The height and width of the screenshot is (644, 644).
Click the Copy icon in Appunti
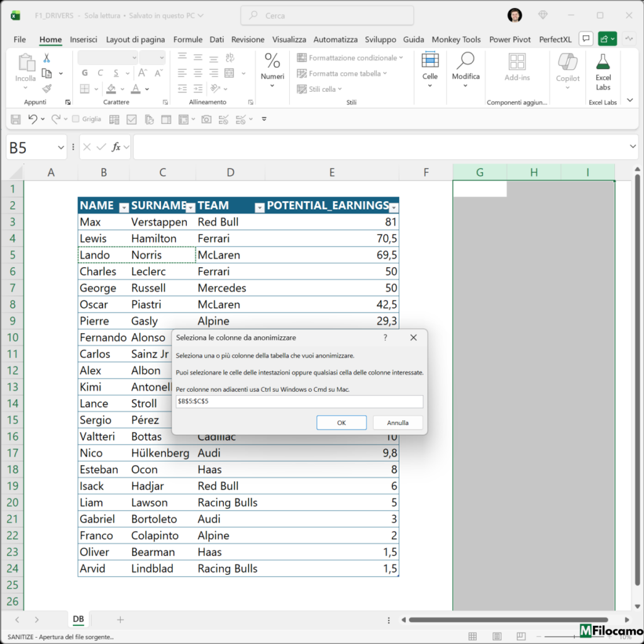(47, 74)
